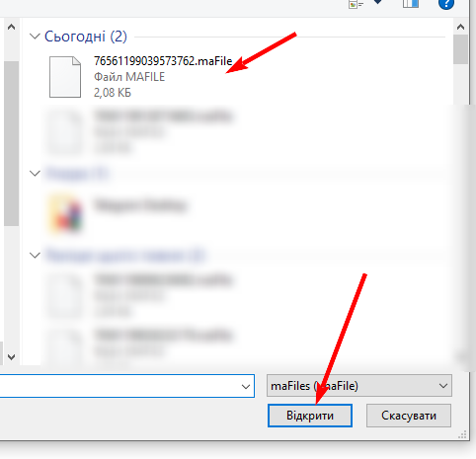Screen dimensions: 476x459
Task: Click the file list vertical scrollbar thumb
Action: pyautogui.click(x=460, y=49)
